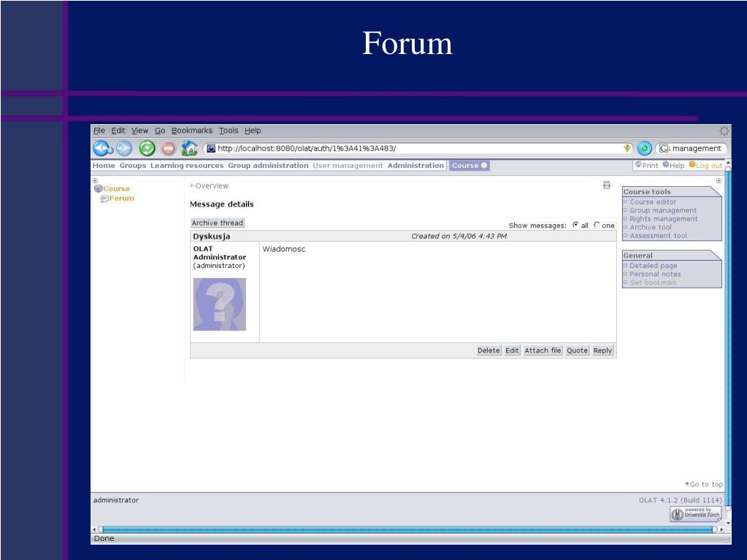Open the Personal notes link
The height and width of the screenshot is (560, 747).
(655, 275)
